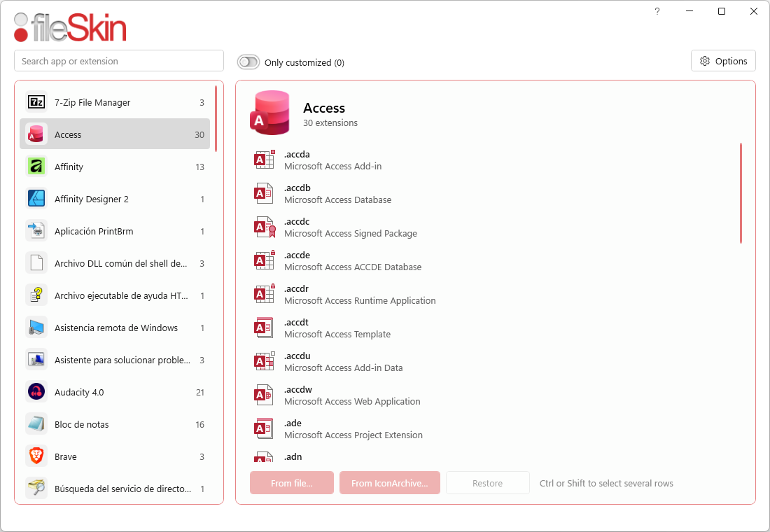Select the .accdw web application icon

coord(264,395)
